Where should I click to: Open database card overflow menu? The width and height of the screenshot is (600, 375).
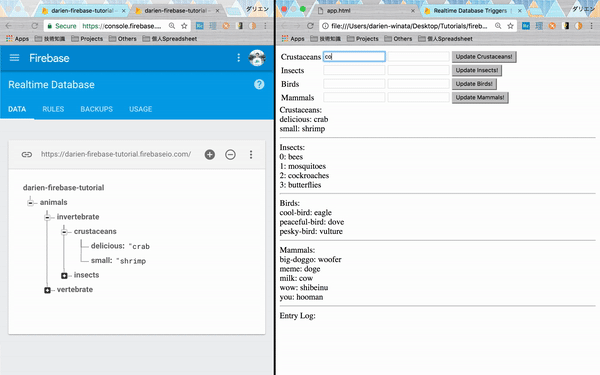coord(251,155)
